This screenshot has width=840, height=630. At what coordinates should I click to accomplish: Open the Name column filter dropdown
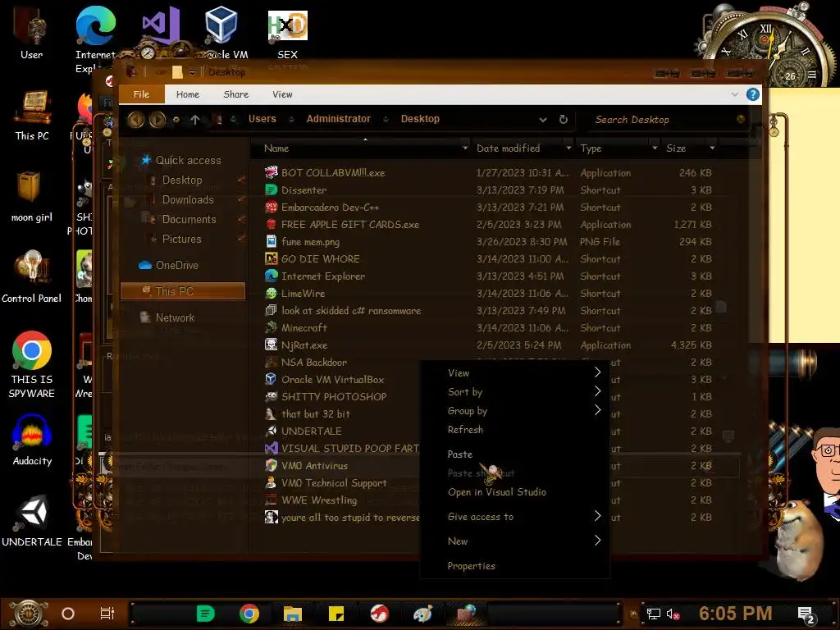coord(465,148)
